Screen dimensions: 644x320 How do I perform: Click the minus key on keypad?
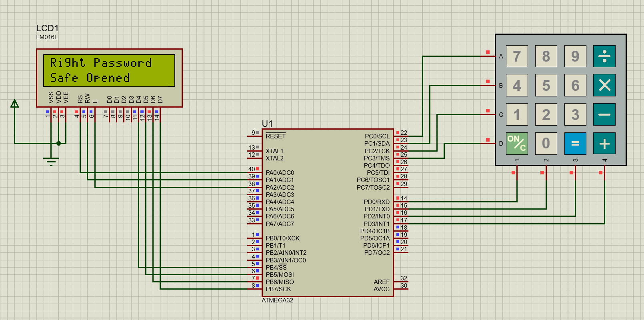click(604, 114)
